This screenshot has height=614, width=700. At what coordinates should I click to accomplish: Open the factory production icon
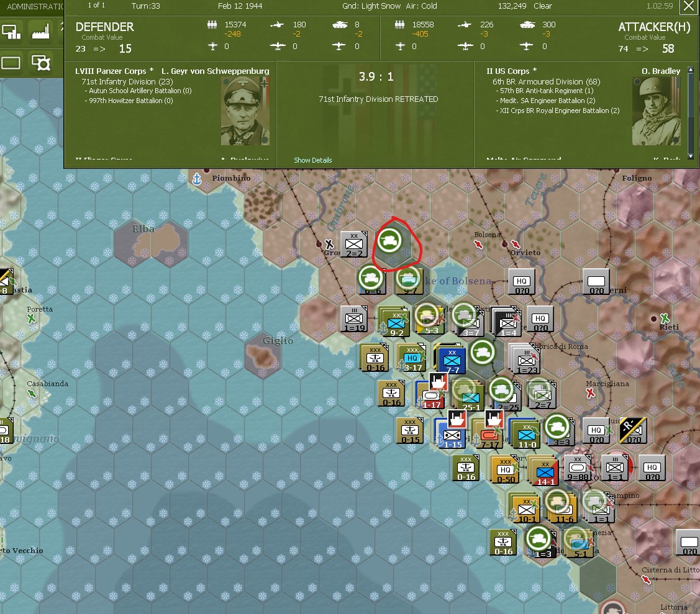point(40,32)
